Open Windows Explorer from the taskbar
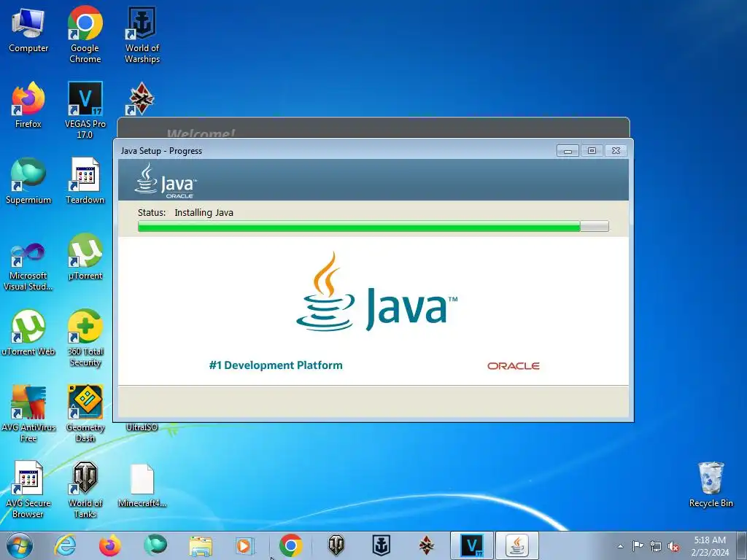747x560 pixels. click(201, 545)
